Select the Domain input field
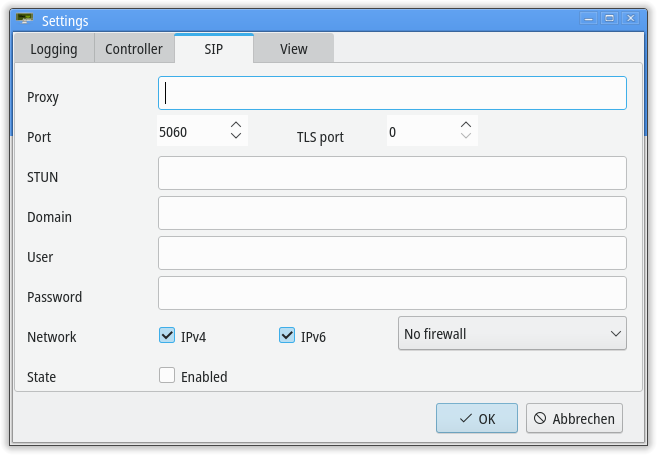Viewport: 657px width, 455px height. [392, 213]
